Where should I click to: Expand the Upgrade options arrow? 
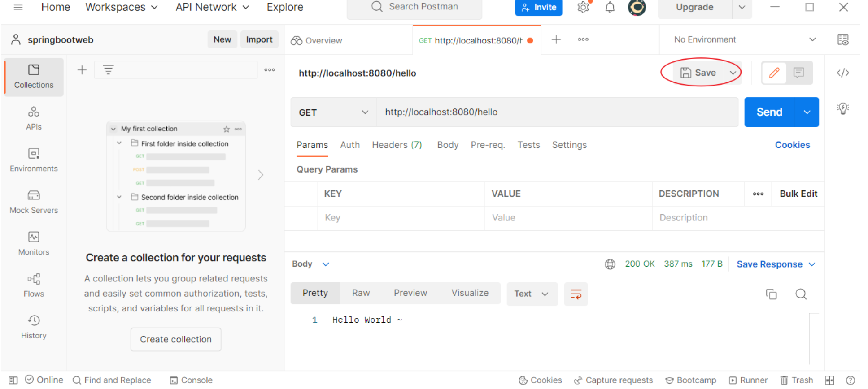coord(742,7)
